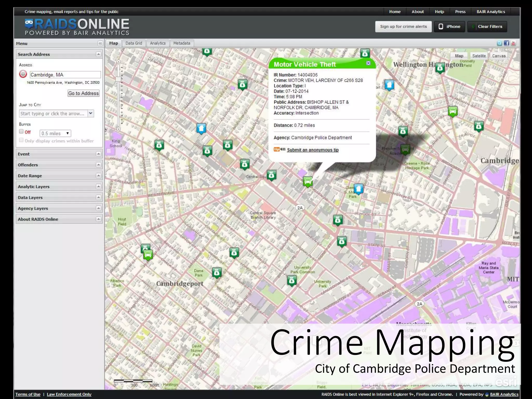Open the Help menu item
This screenshot has height=399, width=532.
point(440,12)
